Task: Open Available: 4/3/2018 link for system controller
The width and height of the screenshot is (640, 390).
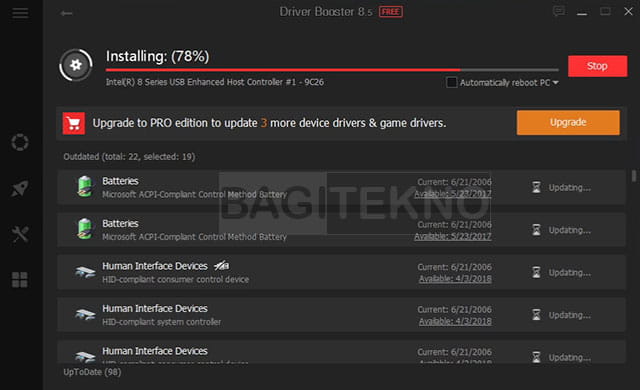Action: point(455,321)
